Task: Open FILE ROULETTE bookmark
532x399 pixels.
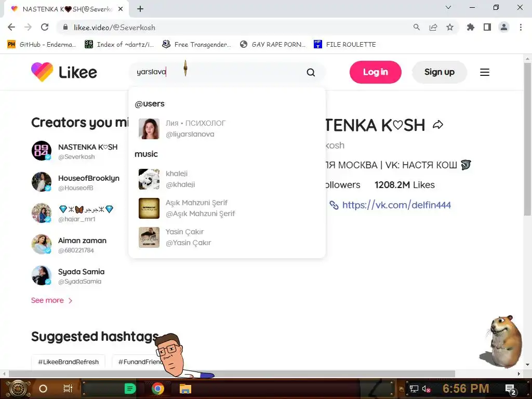Action: point(345,45)
